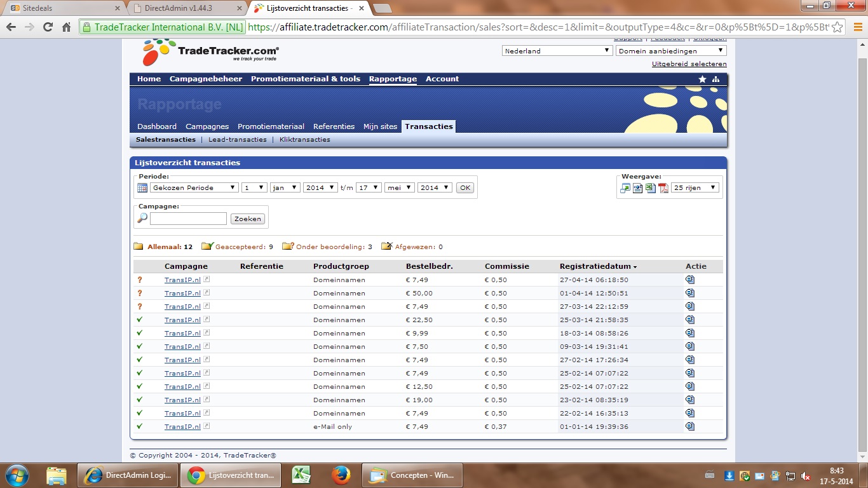Open the Windows Start menu
868x488 pixels.
pos(17,475)
